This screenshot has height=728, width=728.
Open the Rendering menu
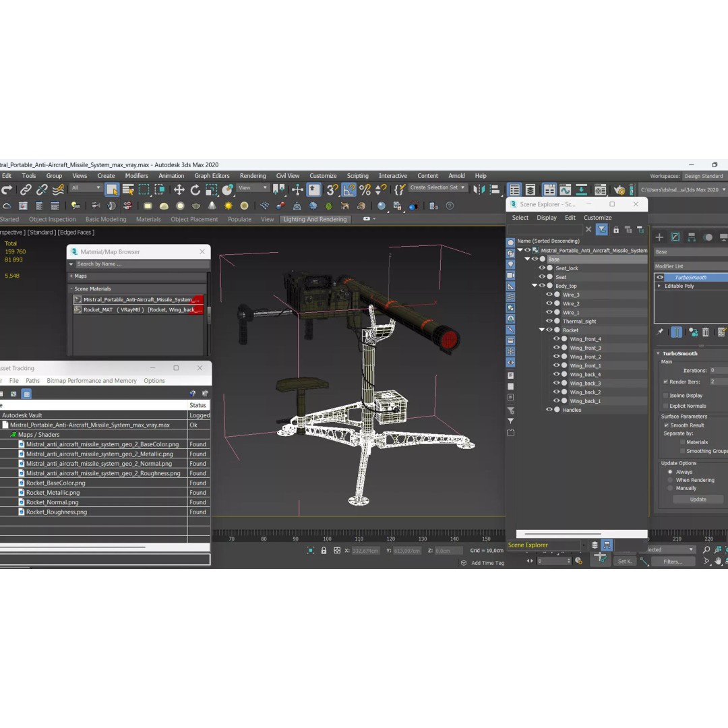click(x=253, y=176)
